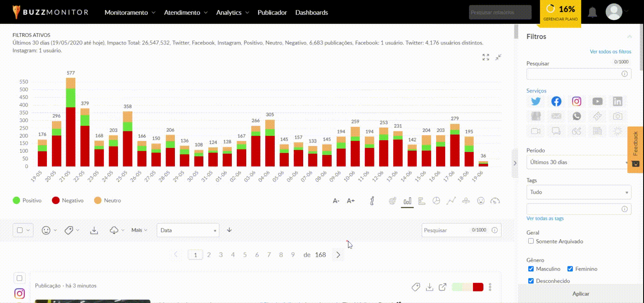Switch to the pie chart view
The image size is (644, 303).
click(436, 201)
